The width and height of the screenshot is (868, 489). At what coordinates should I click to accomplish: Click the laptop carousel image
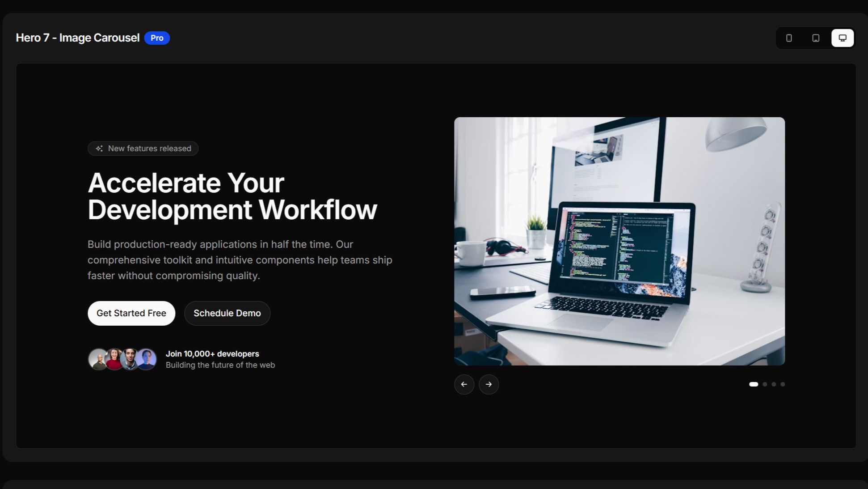619,241
